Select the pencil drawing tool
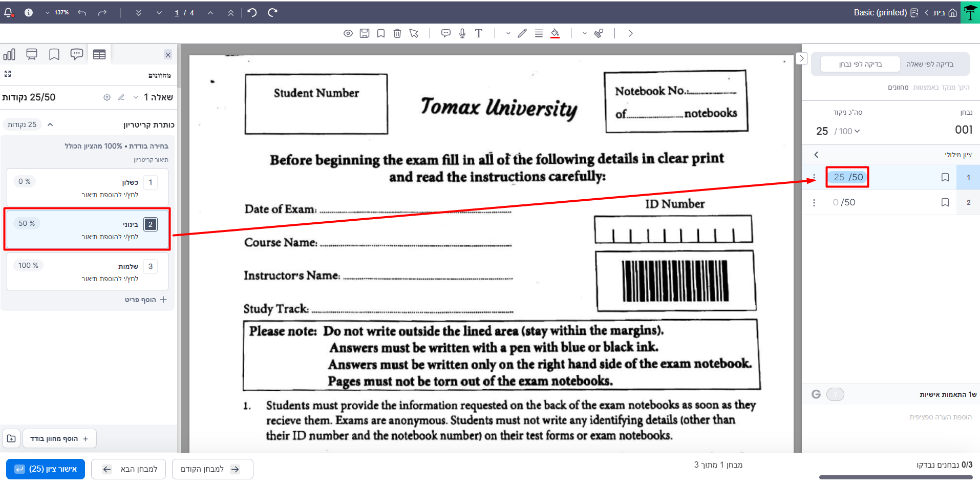The width and height of the screenshot is (980, 485). [522, 33]
